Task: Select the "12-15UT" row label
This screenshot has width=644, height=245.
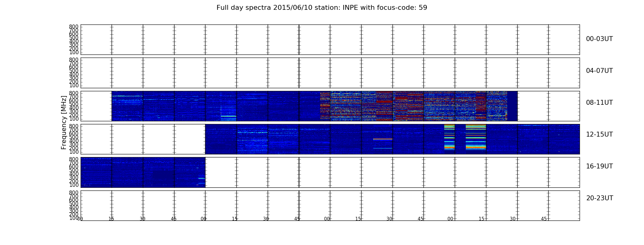Action: tap(599, 134)
